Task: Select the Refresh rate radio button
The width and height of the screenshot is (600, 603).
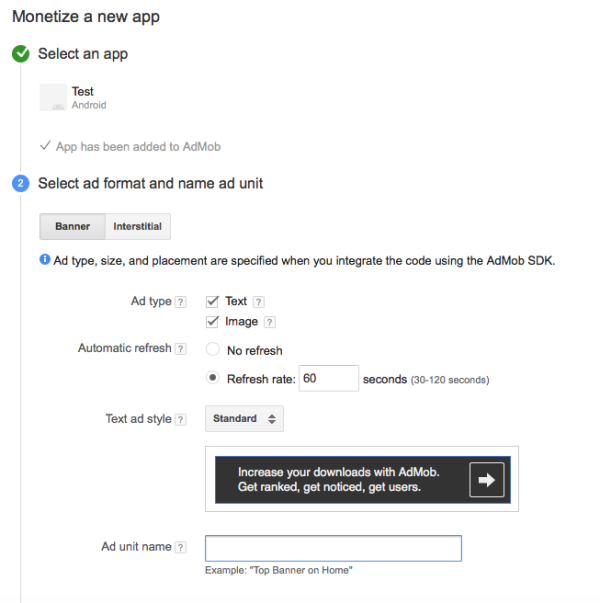Action: pyautogui.click(x=213, y=378)
